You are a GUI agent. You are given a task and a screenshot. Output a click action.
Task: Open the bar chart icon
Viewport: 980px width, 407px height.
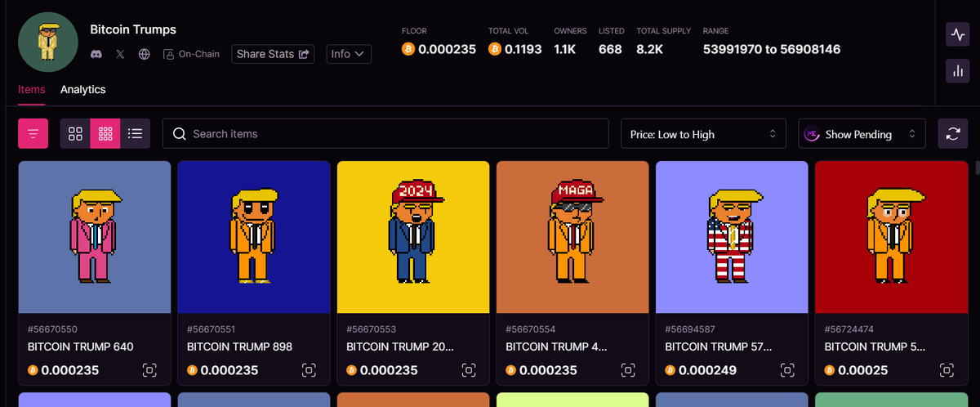pos(957,71)
